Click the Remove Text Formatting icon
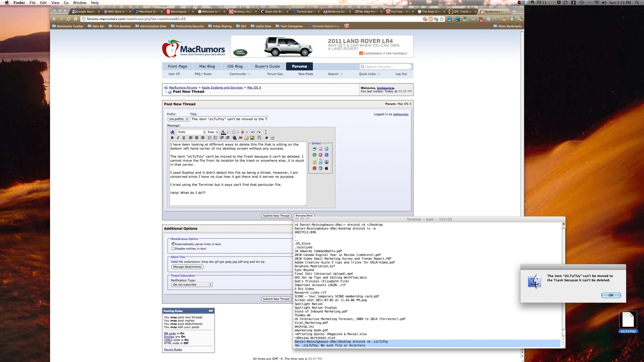Image resolution: width=644 pixels, height=362 pixels. coord(172,132)
